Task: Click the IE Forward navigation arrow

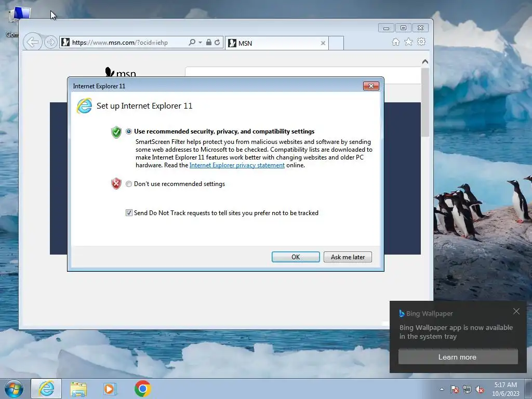Action: pyautogui.click(x=50, y=43)
